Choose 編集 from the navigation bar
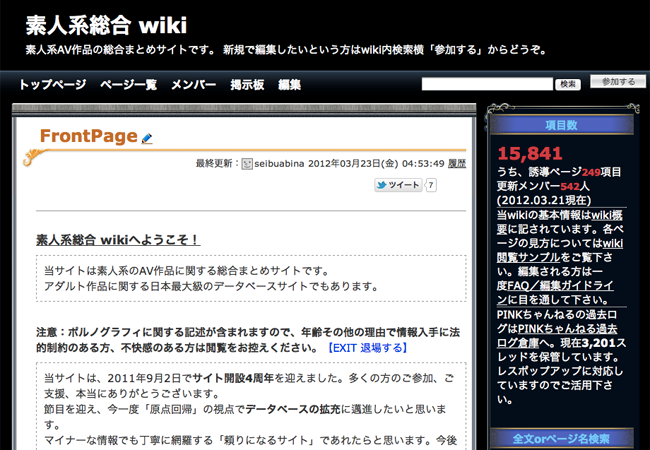 pyautogui.click(x=289, y=85)
